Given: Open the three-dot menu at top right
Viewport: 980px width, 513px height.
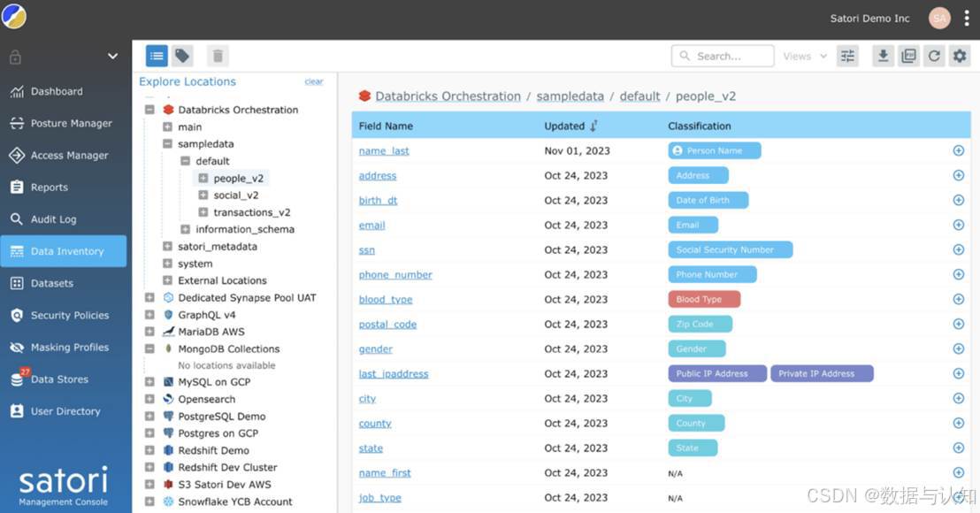Looking at the screenshot, I should (x=966, y=18).
